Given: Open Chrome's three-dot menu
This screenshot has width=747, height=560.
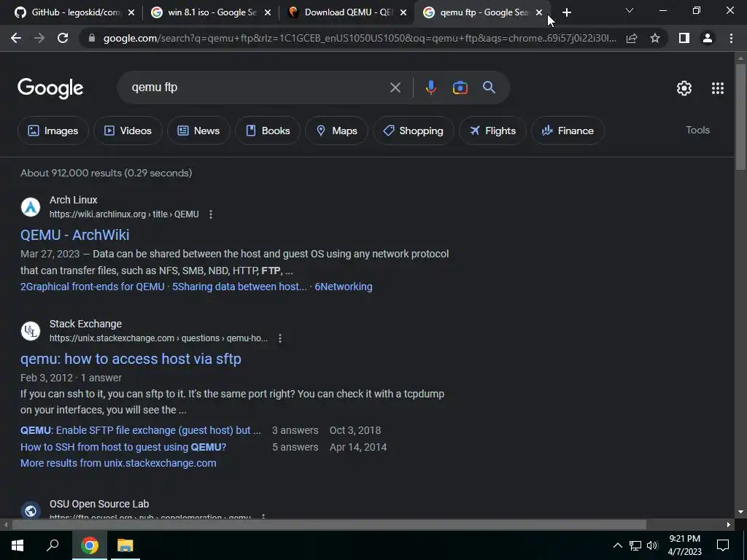Looking at the screenshot, I should pos(731,38).
